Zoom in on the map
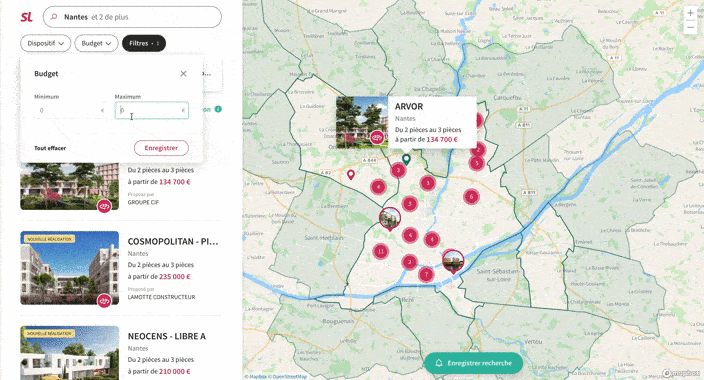The image size is (704, 380). click(x=691, y=13)
